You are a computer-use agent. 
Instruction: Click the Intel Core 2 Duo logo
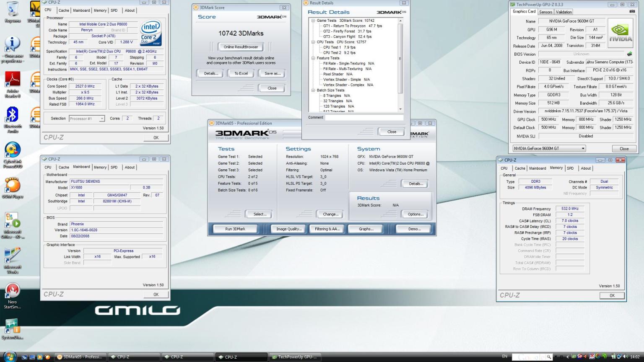[x=151, y=33]
